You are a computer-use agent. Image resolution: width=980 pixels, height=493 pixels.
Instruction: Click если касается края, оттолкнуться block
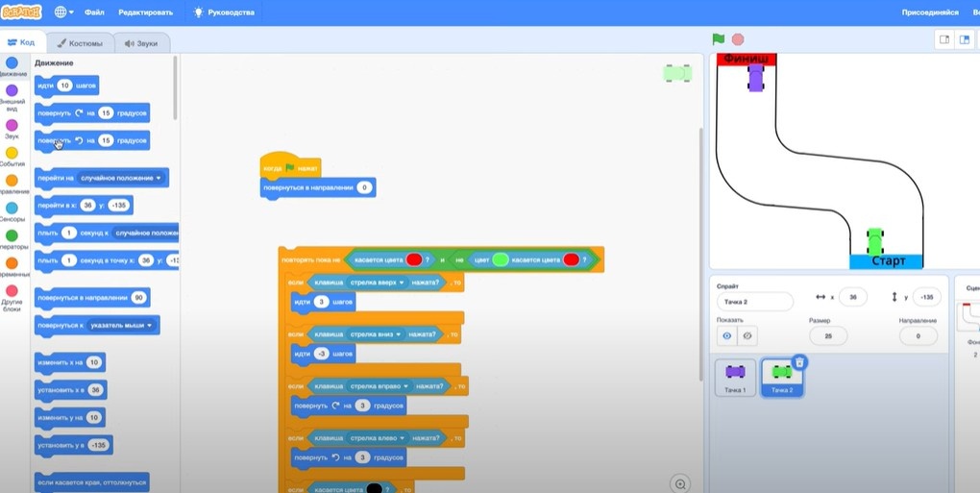[92, 482]
